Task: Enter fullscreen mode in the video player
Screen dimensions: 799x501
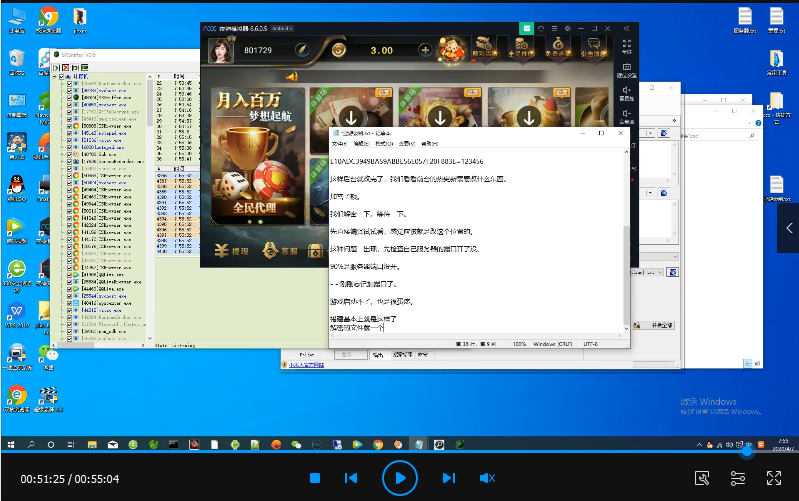Action: pos(774,478)
